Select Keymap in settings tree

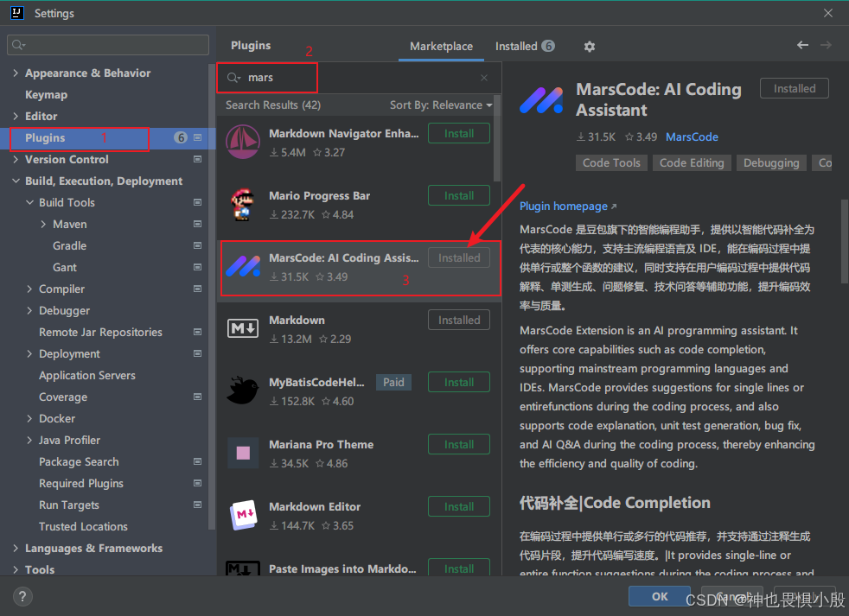pos(47,95)
